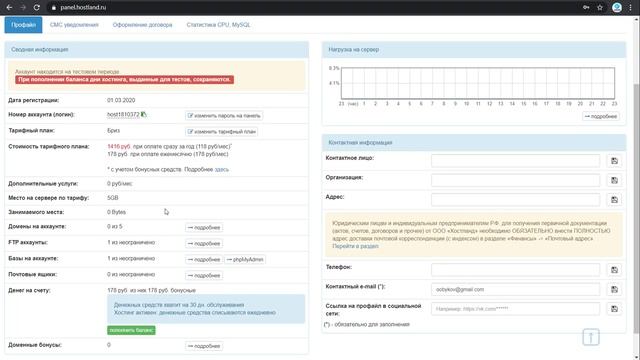Copy the account login with the copy icon
640x360 pixels.
144,115
